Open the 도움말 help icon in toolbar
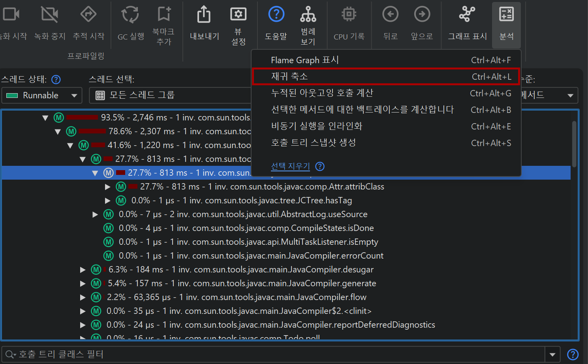Screen dimensions: 588x364 [276, 15]
